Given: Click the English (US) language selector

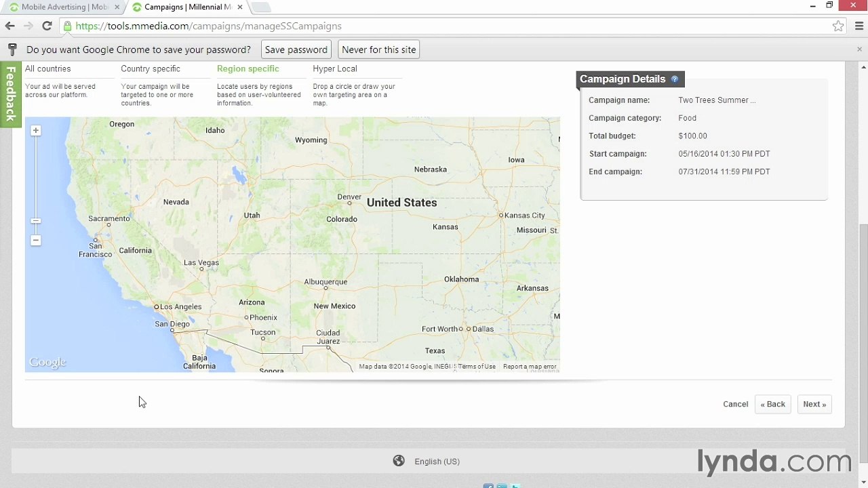Looking at the screenshot, I should pos(437,462).
